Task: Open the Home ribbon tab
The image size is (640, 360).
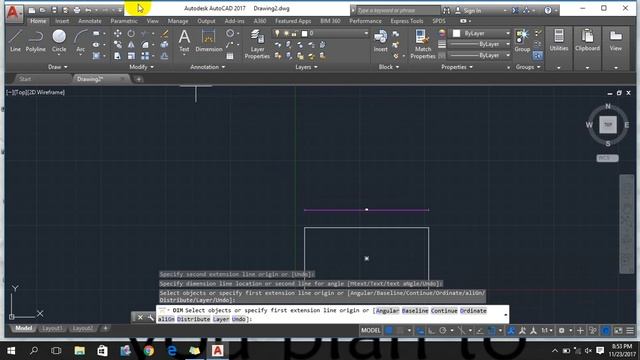Action: 38,21
